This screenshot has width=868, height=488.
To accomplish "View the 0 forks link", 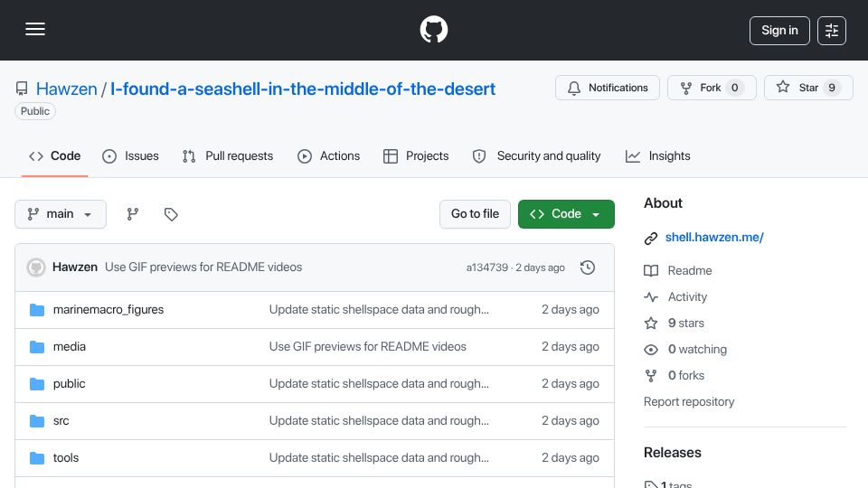I will pos(686,376).
